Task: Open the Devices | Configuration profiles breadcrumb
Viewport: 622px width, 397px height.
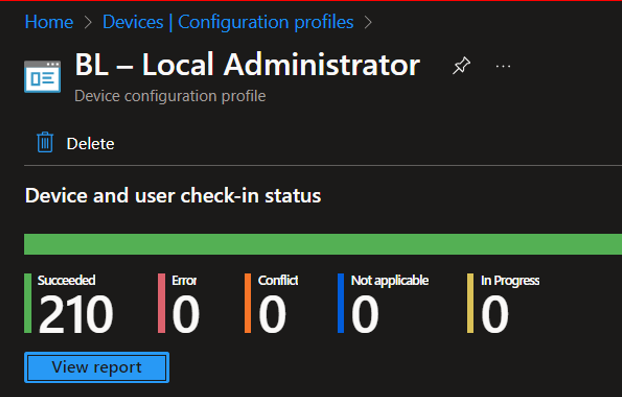Action: pos(228,22)
